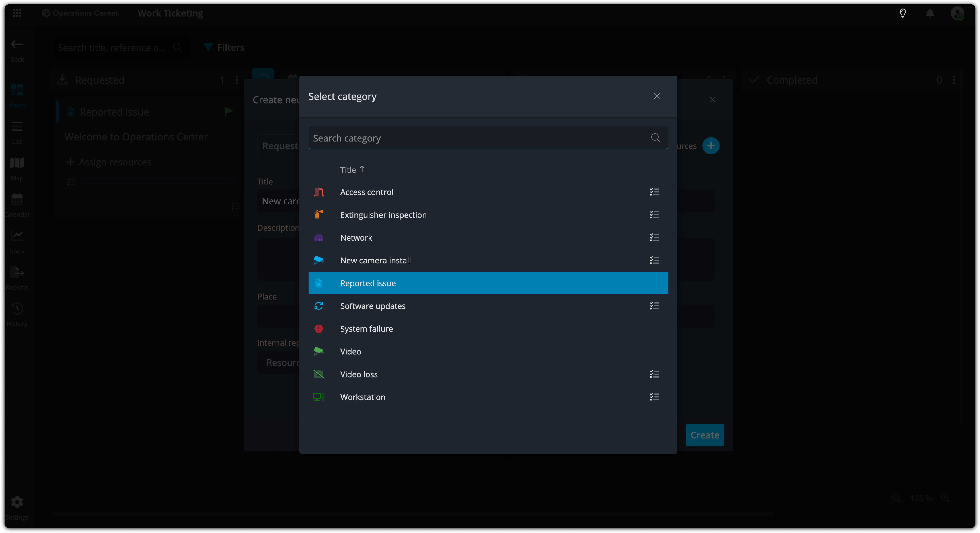Click zoom out magnifier near 125 %
Screen dimensions: 980x533
tap(896, 498)
